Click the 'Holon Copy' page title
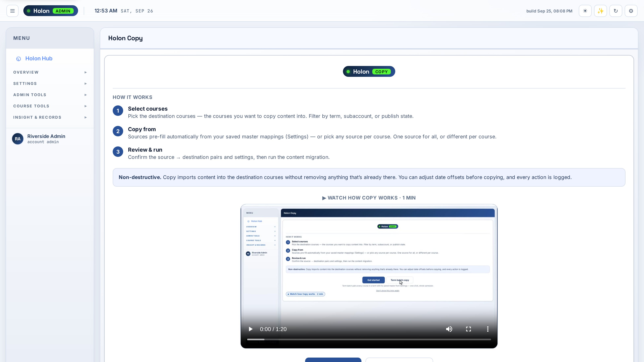The image size is (644, 362). 125,38
